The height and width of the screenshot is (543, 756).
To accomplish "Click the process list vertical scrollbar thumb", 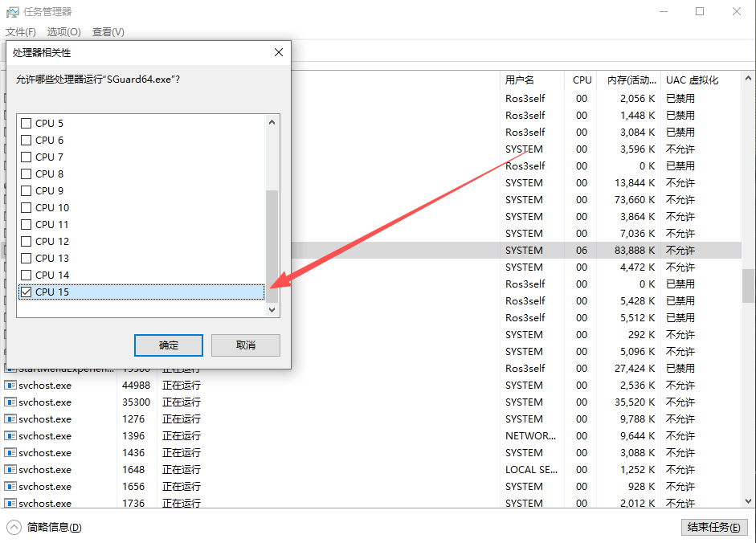I will tap(748, 285).
